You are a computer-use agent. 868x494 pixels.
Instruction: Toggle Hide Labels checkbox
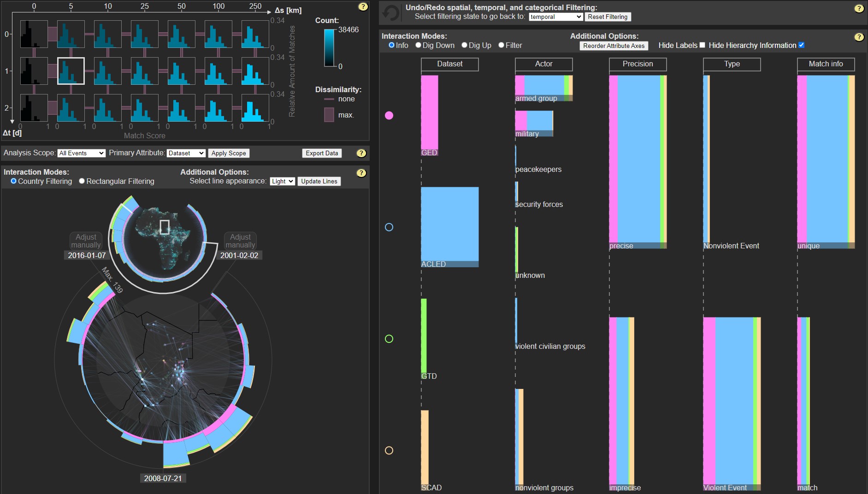point(703,45)
